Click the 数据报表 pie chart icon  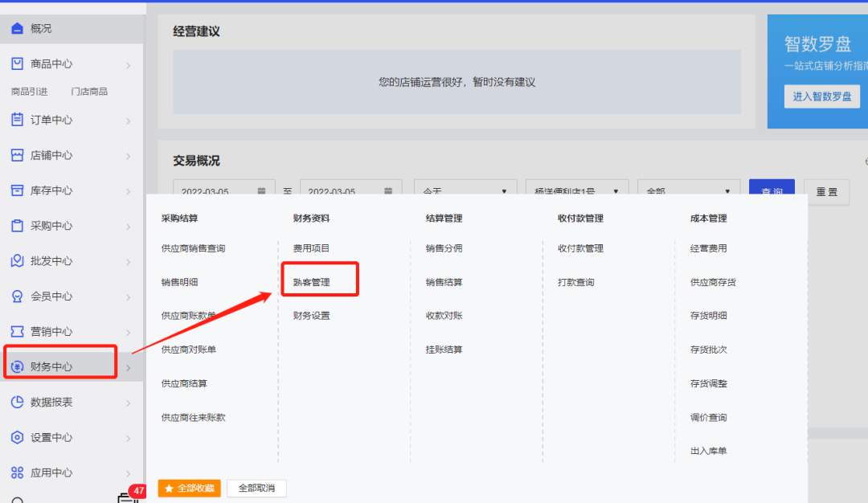17,403
